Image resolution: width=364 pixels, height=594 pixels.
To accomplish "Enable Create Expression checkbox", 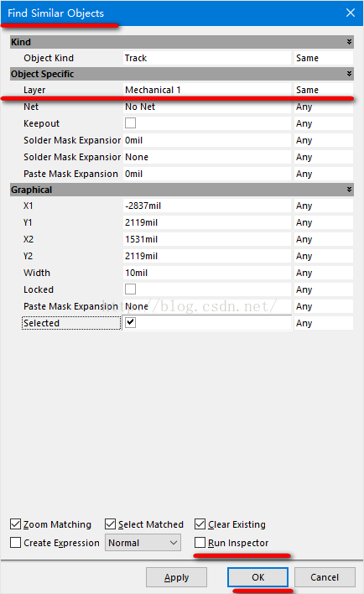I will pos(16,543).
